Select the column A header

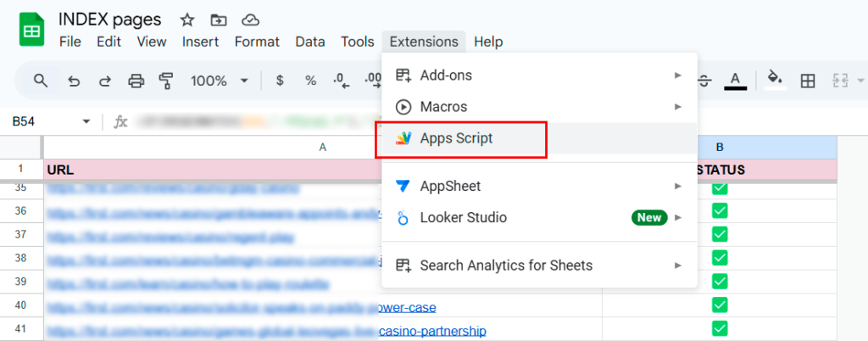(x=322, y=147)
